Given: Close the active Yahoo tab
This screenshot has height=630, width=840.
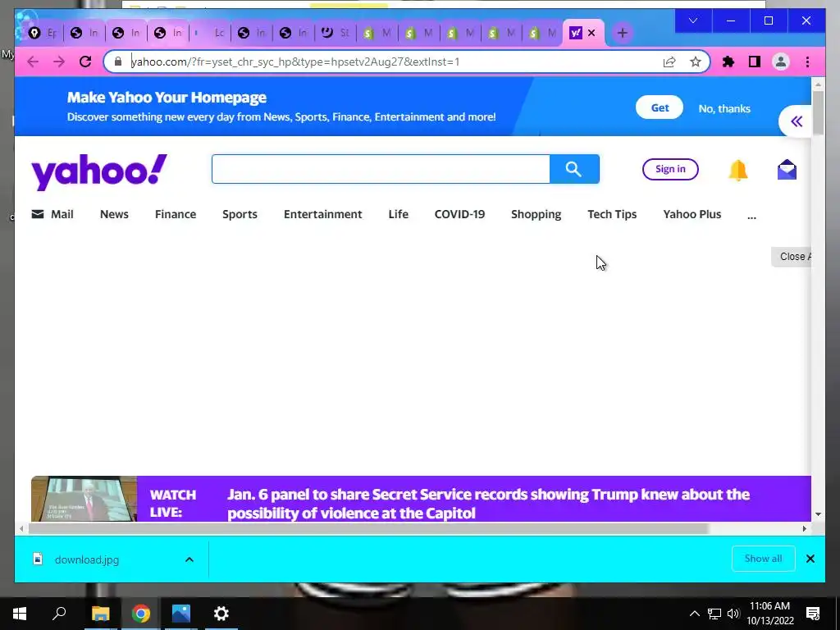Looking at the screenshot, I should (x=591, y=33).
